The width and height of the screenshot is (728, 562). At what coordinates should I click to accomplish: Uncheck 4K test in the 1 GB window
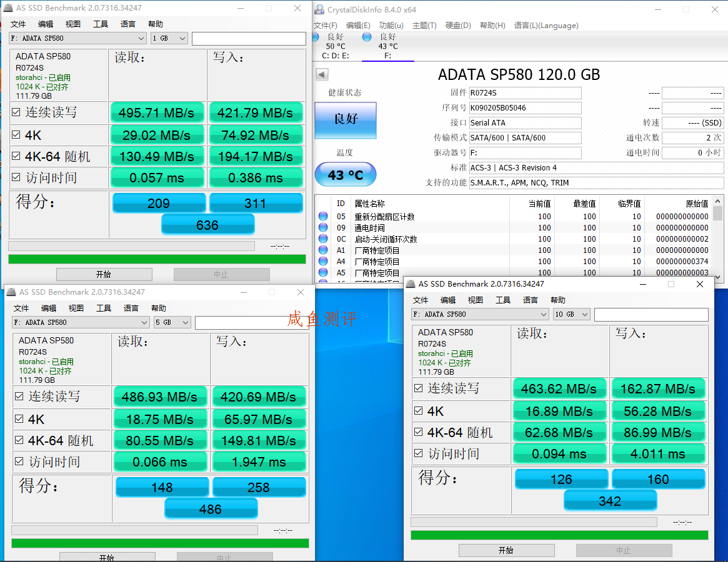(x=16, y=135)
